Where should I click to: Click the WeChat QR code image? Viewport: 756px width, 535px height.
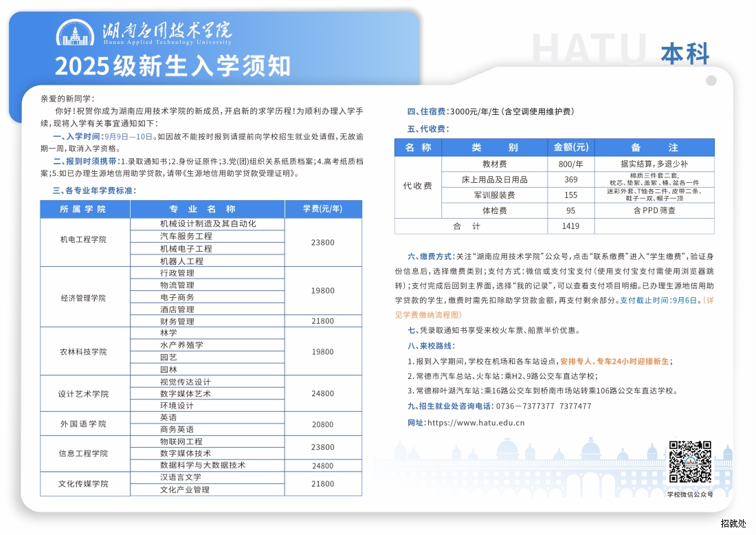tap(690, 462)
